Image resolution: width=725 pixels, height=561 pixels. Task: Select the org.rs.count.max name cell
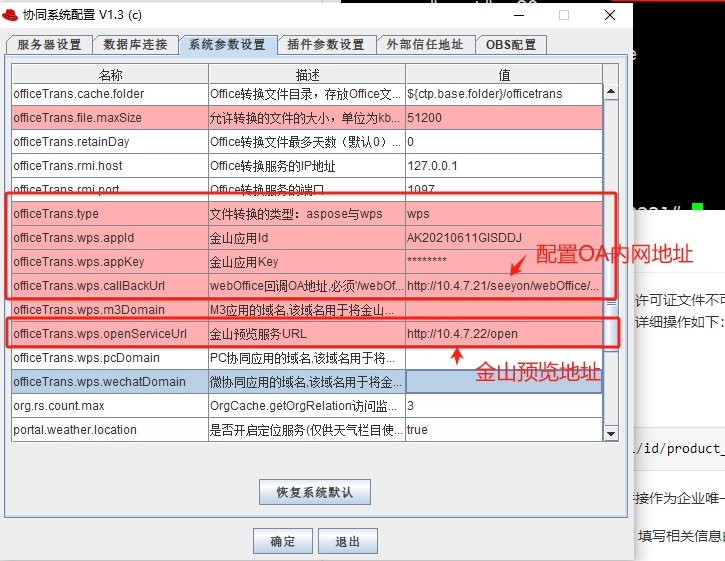point(110,406)
